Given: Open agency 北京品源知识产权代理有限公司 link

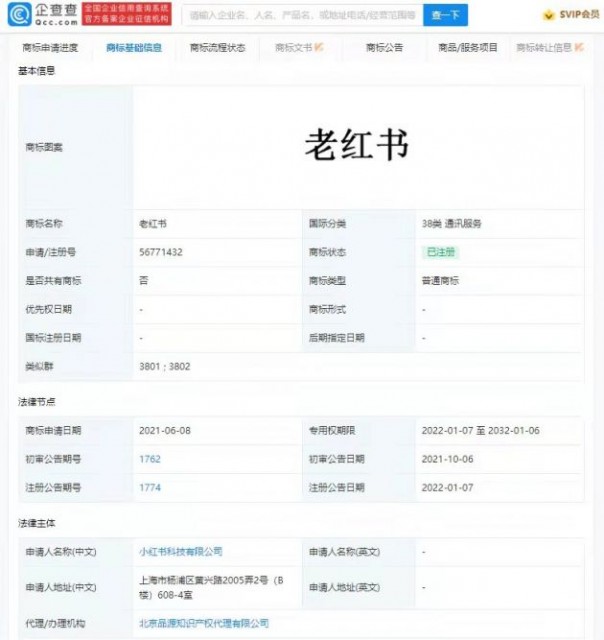Looking at the screenshot, I should click(x=203, y=623).
